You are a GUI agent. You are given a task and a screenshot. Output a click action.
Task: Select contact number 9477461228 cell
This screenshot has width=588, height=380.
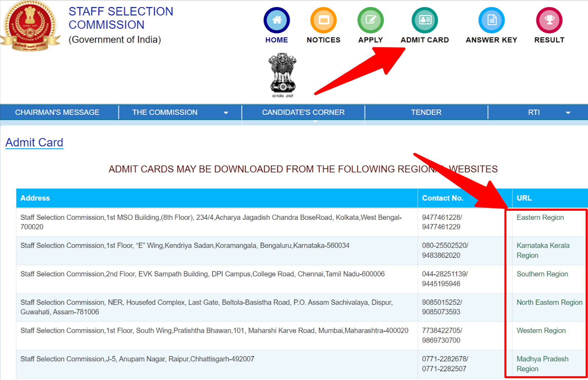(465, 222)
